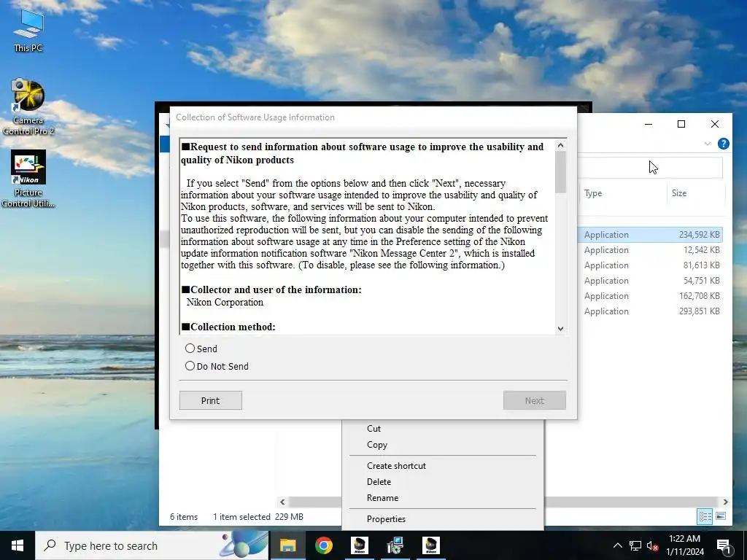
Task: Open the clock showing 1:22 AM
Action: (684, 545)
